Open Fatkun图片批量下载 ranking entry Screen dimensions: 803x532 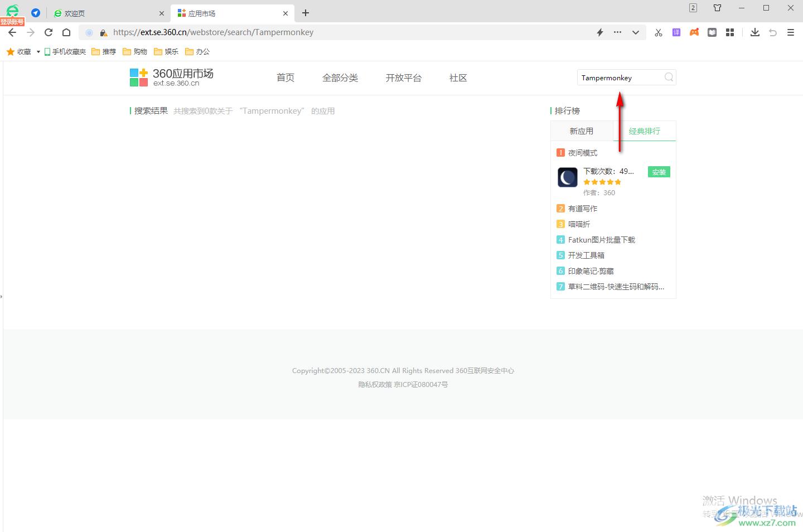(602, 240)
